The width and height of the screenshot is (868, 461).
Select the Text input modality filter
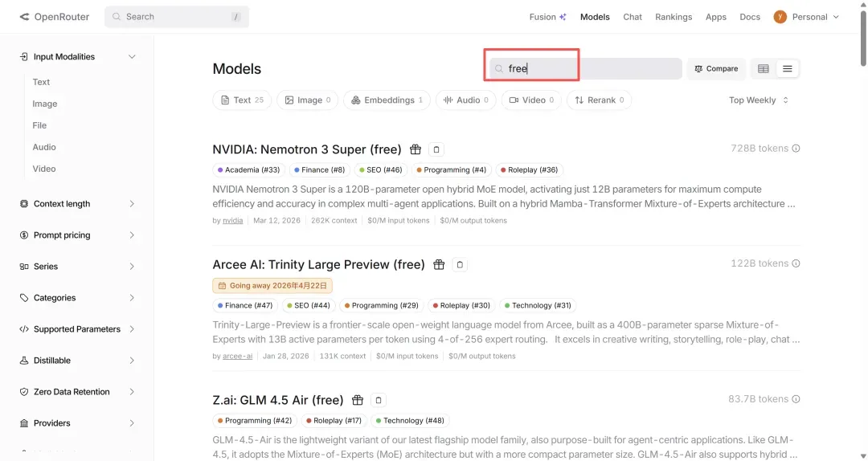click(x=41, y=82)
